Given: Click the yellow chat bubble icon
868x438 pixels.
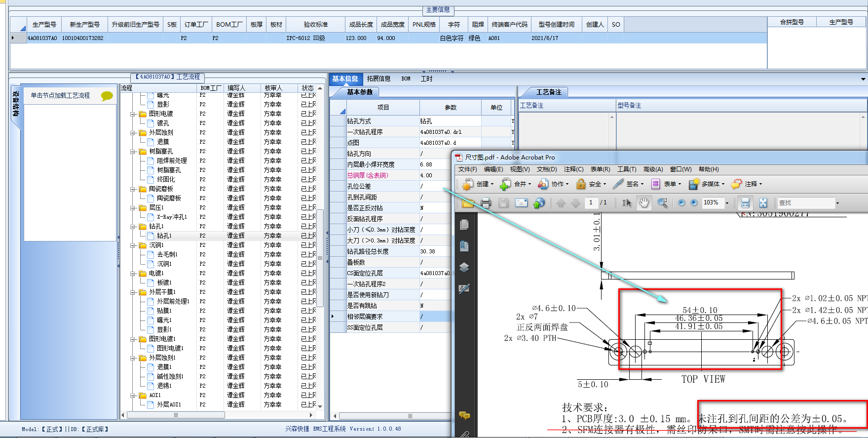Looking at the screenshot, I should click(107, 96).
